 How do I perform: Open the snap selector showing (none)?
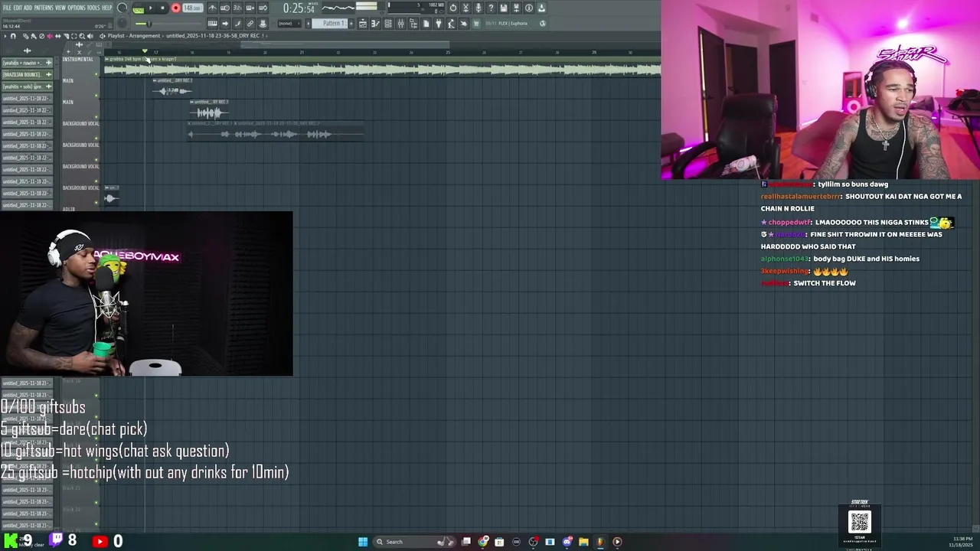289,24
